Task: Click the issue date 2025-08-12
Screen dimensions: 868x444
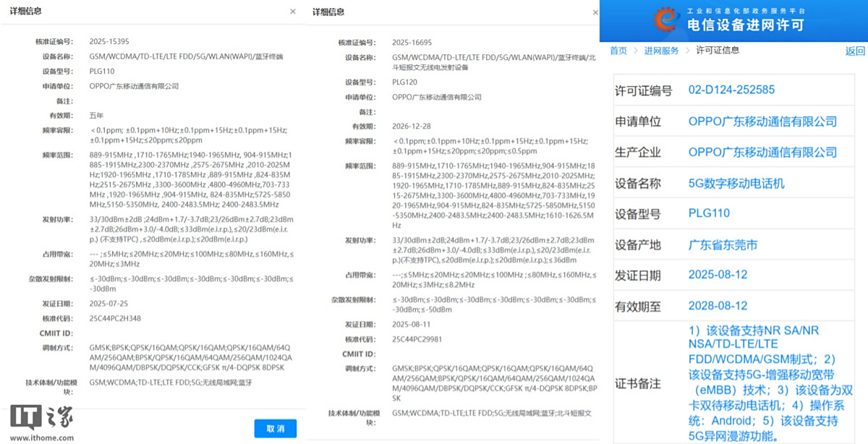Action: (718, 276)
